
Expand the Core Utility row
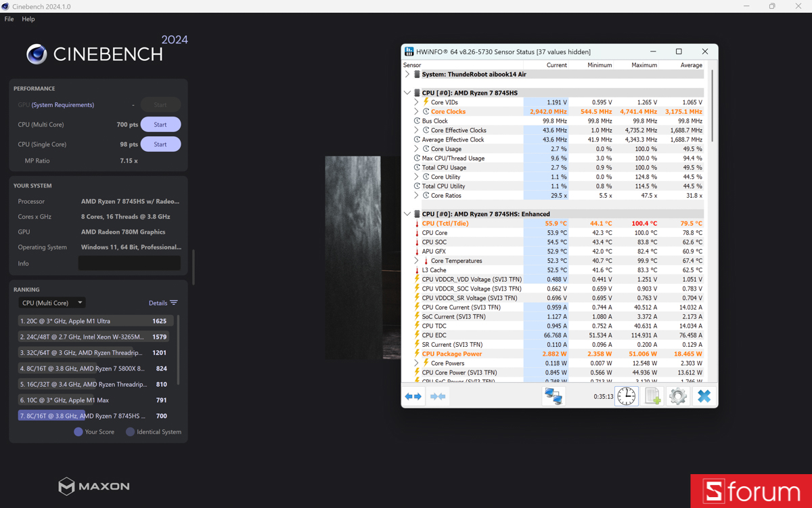pyautogui.click(x=417, y=177)
